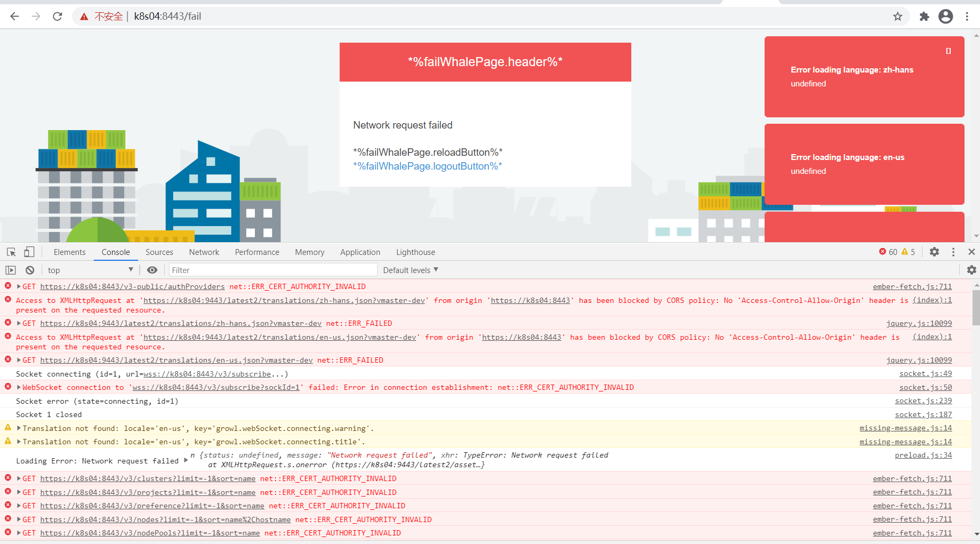980x544 pixels.
Task: Switch to the Network tab
Action: click(x=204, y=252)
